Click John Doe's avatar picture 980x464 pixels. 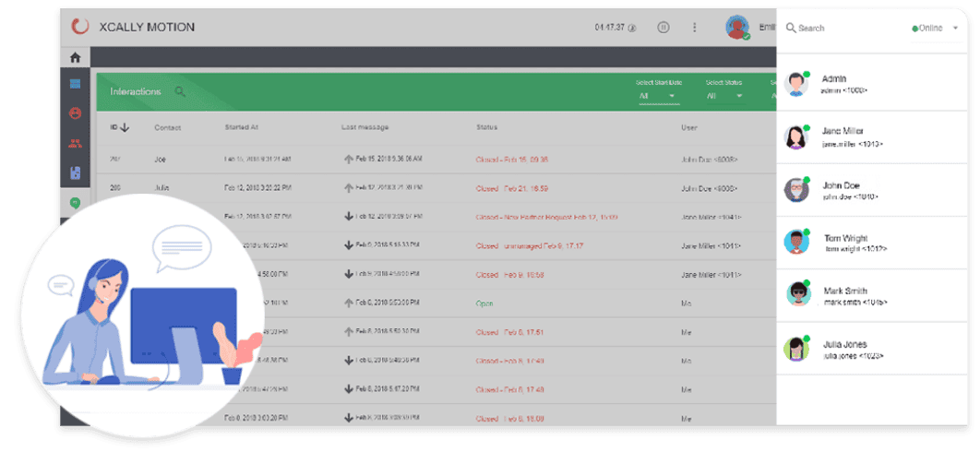click(796, 190)
